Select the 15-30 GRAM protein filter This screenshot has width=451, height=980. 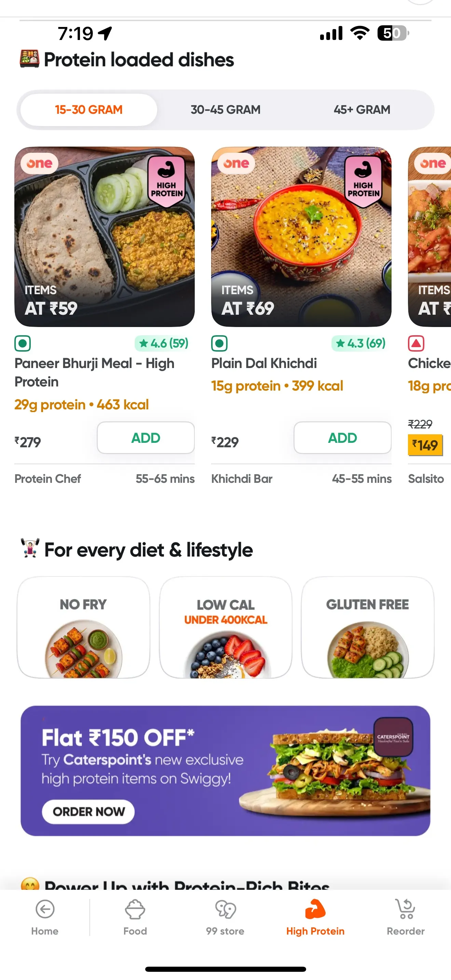pos(88,110)
